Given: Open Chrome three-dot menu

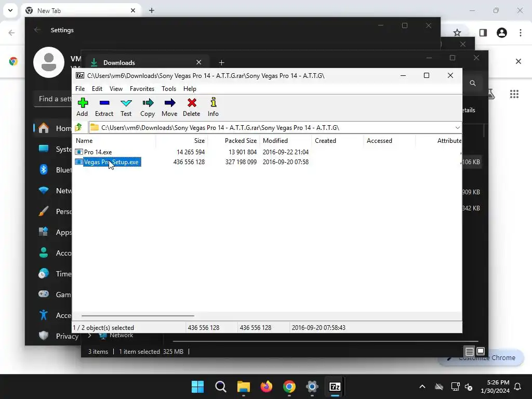Looking at the screenshot, I should point(521,33).
